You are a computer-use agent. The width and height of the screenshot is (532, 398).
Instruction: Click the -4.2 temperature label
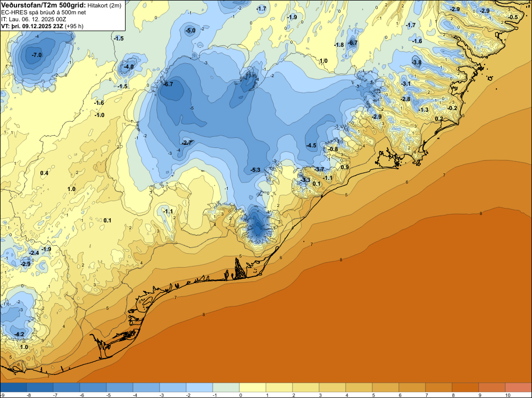pos(19,334)
